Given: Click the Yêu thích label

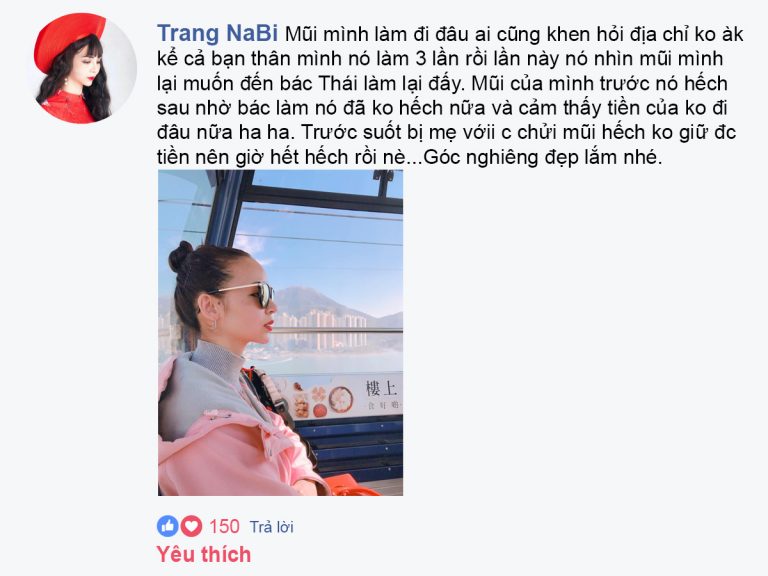Looking at the screenshot, I should (204, 554).
